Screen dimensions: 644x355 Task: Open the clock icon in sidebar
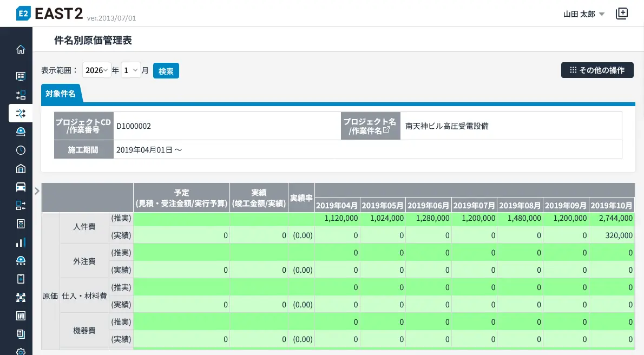tap(21, 150)
